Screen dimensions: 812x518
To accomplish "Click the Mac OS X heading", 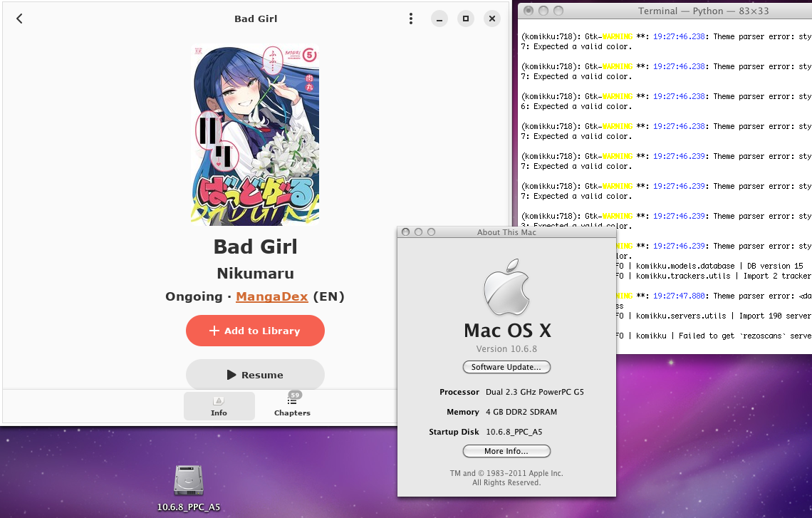I will click(507, 331).
